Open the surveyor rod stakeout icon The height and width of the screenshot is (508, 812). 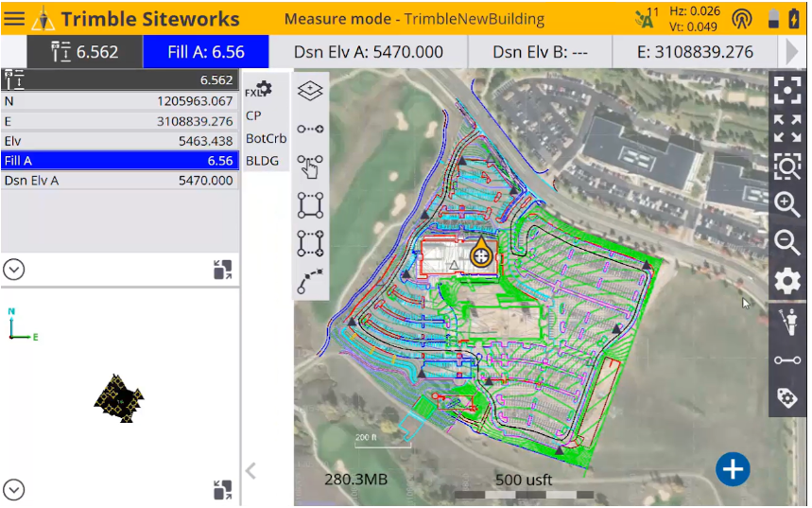click(786, 323)
